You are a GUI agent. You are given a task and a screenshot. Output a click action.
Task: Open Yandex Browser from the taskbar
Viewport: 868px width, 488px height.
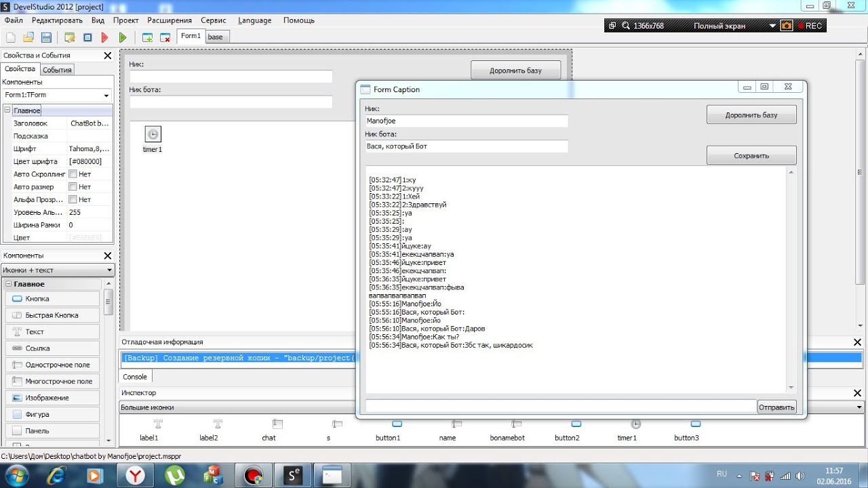click(135, 476)
